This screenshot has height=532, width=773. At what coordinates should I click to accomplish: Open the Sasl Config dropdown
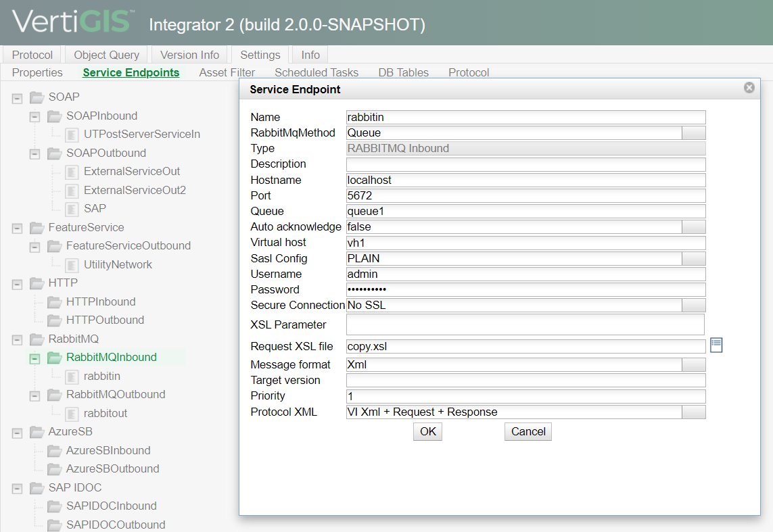pyautogui.click(x=694, y=258)
